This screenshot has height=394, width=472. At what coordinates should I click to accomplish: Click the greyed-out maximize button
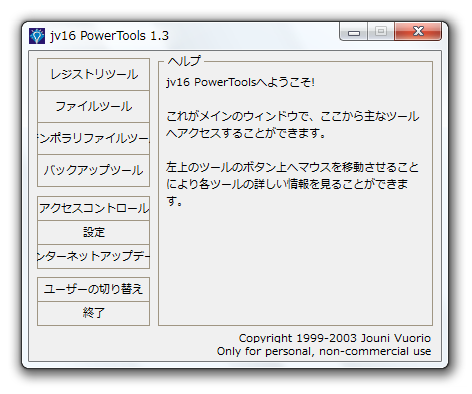coord(381,32)
